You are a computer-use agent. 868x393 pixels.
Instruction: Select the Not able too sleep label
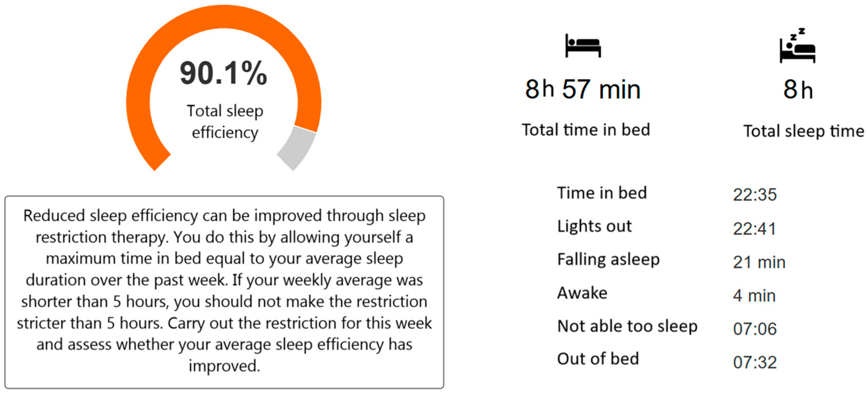tap(627, 326)
